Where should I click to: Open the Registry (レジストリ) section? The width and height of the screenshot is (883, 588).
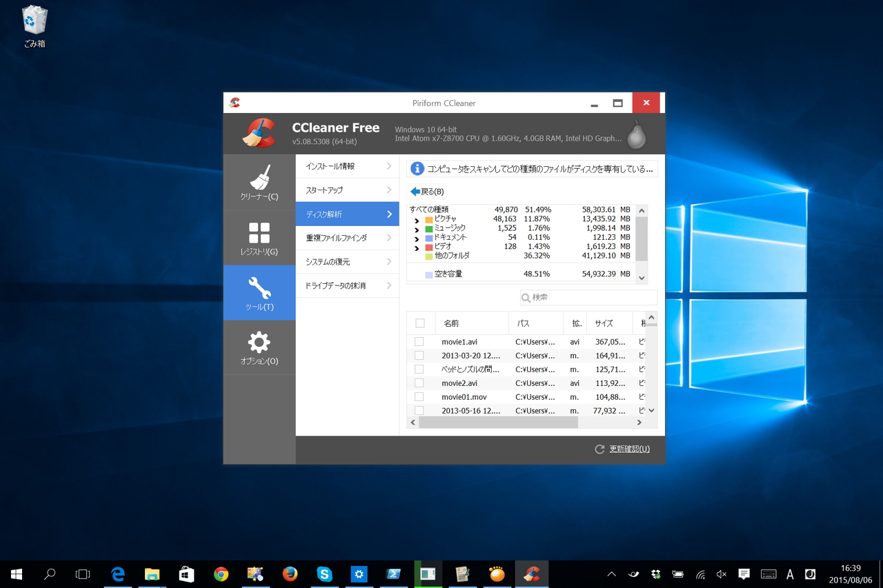pos(259,238)
